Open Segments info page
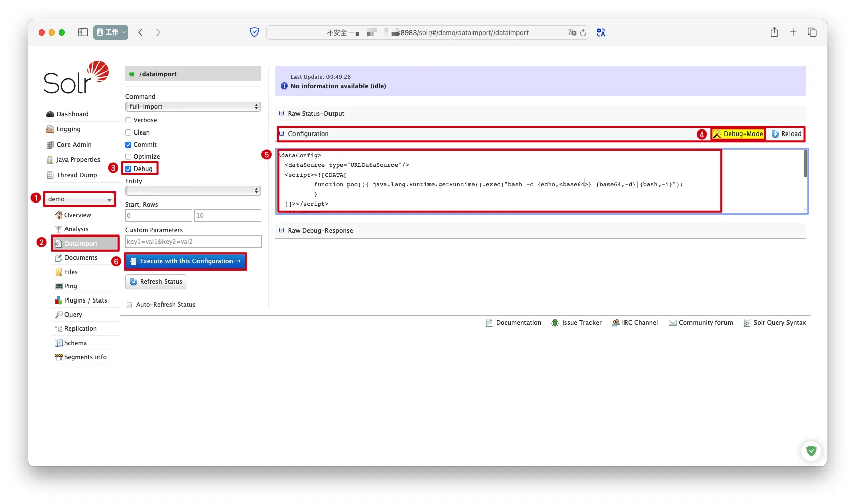The image size is (855, 504). [85, 357]
